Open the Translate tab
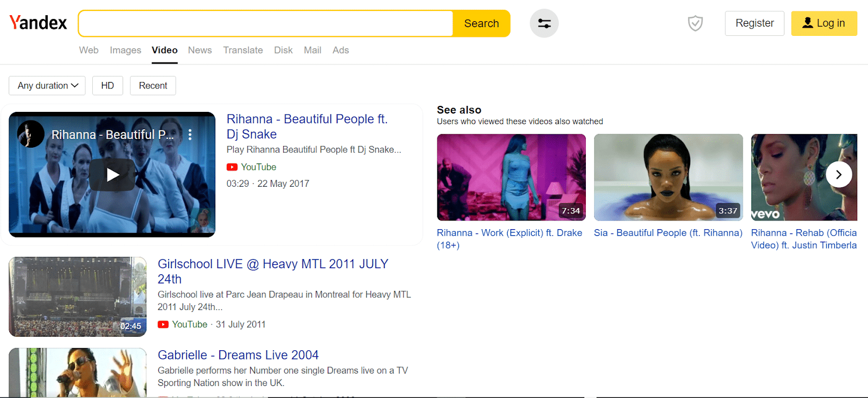The height and width of the screenshot is (398, 868). [242, 50]
